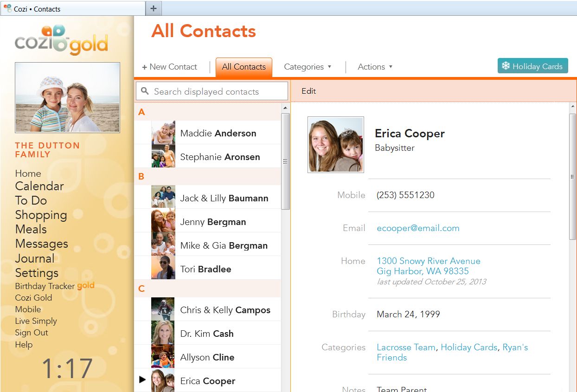
Task: Click Allyson Cline's contact photo
Action: [x=163, y=357]
